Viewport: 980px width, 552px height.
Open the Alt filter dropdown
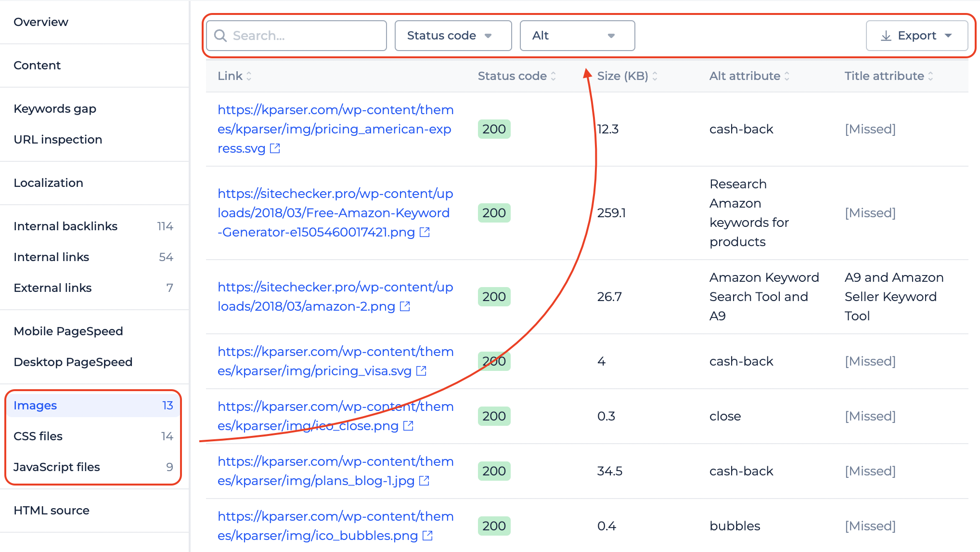[577, 36]
